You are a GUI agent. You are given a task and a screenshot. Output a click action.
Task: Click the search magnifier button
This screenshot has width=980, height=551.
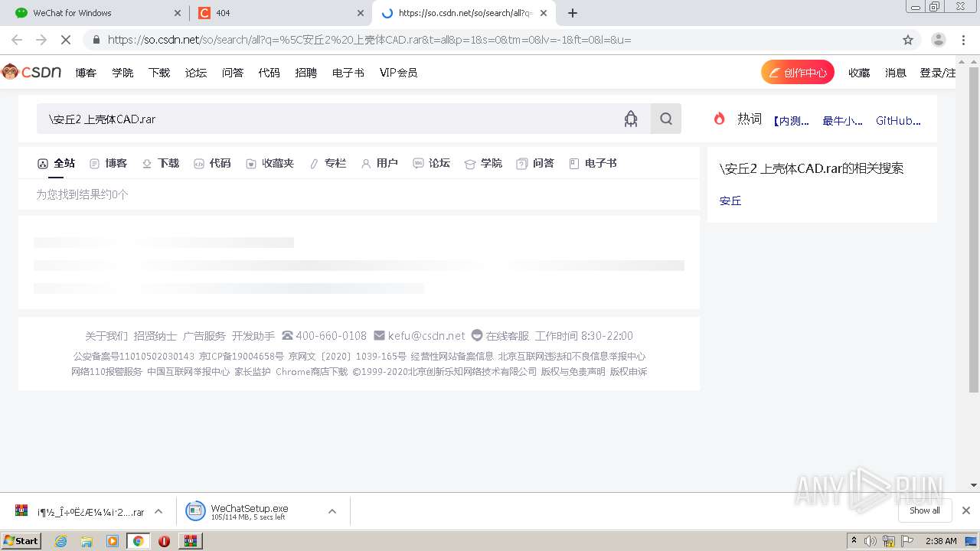(666, 119)
